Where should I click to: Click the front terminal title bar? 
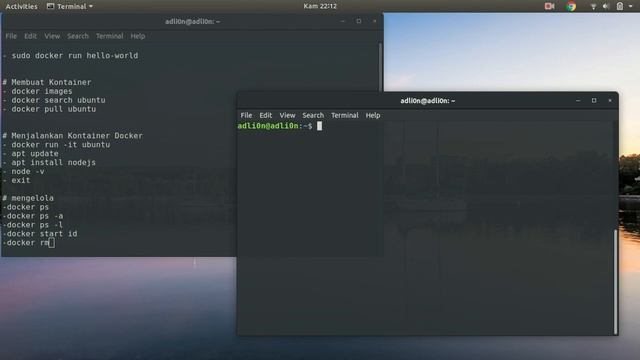[x=427, y=100]
